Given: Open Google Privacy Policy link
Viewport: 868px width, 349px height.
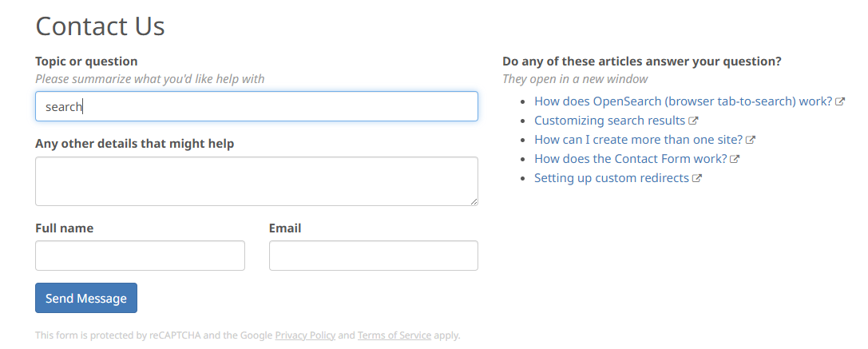Looking at the screenshot, I should (305, 335).
